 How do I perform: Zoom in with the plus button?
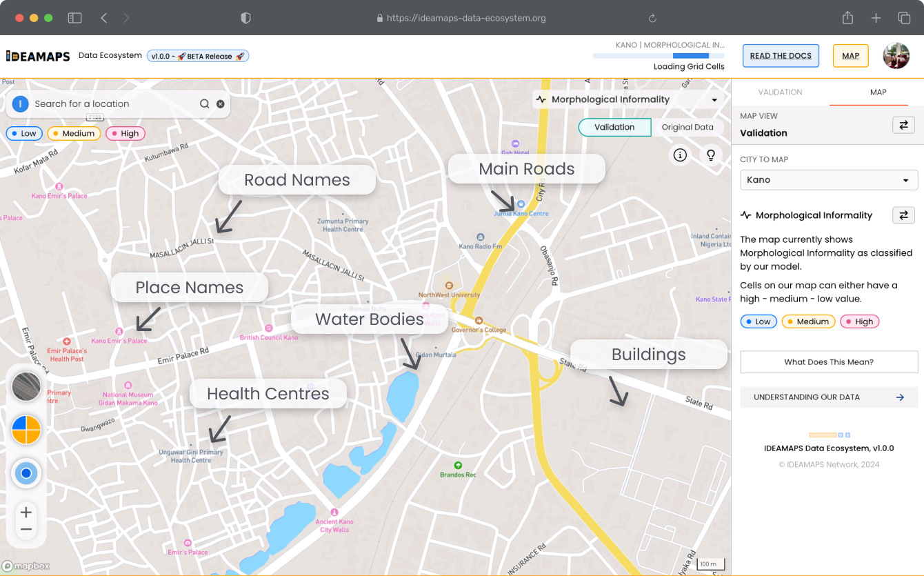pos(26,513)
